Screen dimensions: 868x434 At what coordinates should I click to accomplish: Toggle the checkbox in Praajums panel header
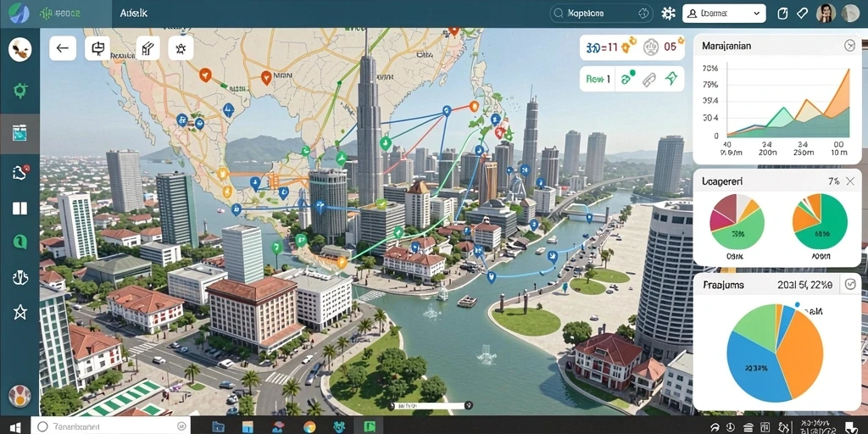[x=849, y=285]
